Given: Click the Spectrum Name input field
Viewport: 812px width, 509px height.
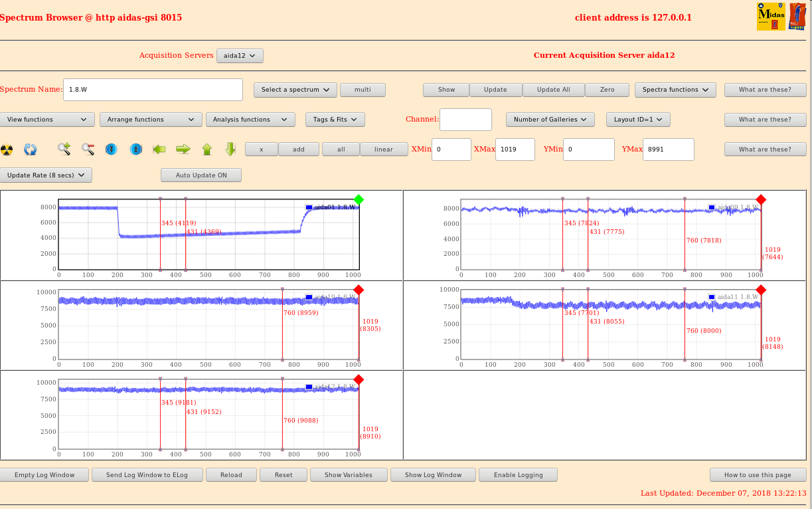Looking at the screenshot, I should point(153,90).
